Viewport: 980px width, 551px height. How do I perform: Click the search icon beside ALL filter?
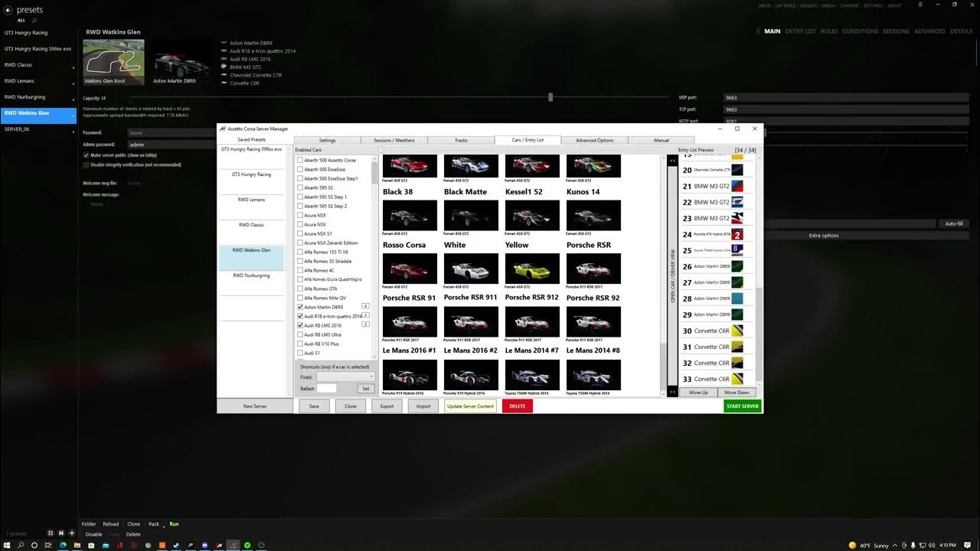(34, 21)
